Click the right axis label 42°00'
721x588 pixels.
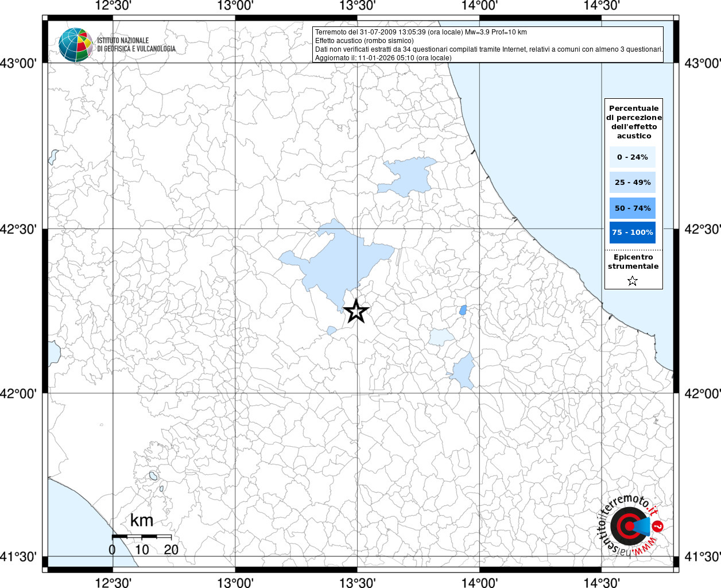(x=702, y=393)
